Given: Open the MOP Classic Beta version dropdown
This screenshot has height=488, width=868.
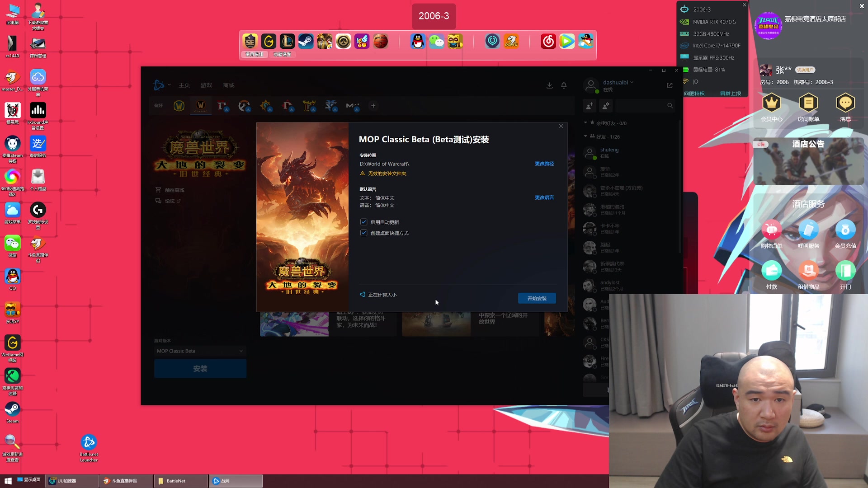Looking at the screenshot, I should (x=200, y=351).
